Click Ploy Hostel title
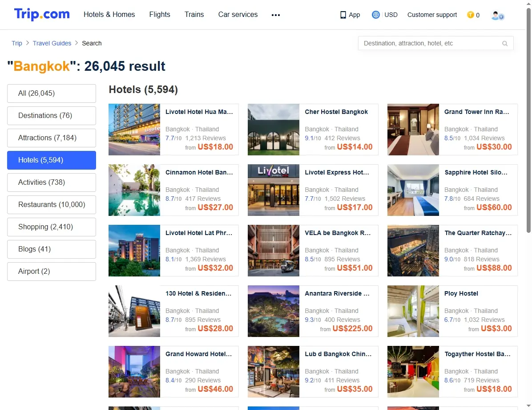This screenshot has width=532, height=410. [x=461, y=293]
